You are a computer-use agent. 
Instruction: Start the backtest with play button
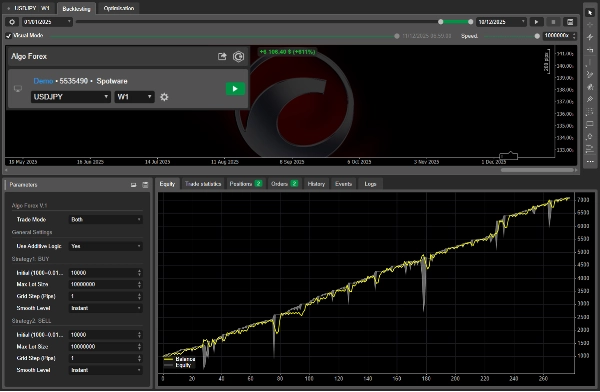click(x=536, y=22)
